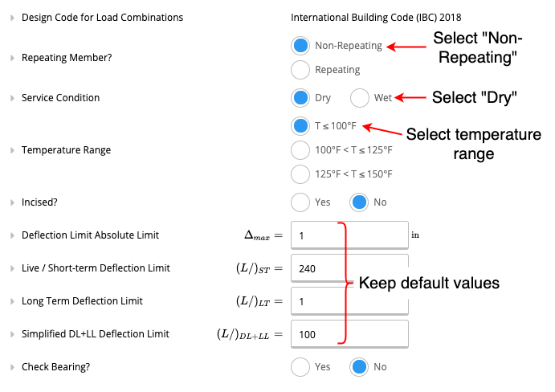555x392 pixels.
Task: Select the 100°F < T ≤ 125°F range
Action: 300,150
